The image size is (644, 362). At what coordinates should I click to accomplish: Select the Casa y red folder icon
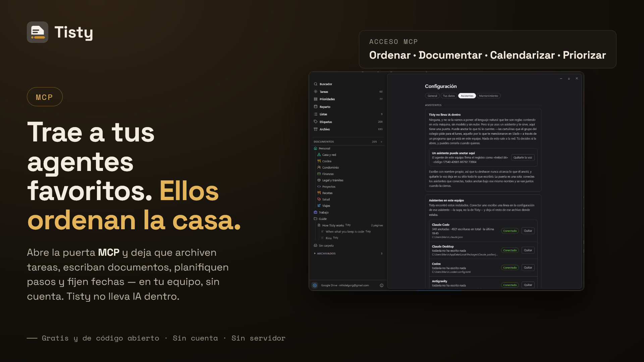pyautogui.click(x=319, y=155)
